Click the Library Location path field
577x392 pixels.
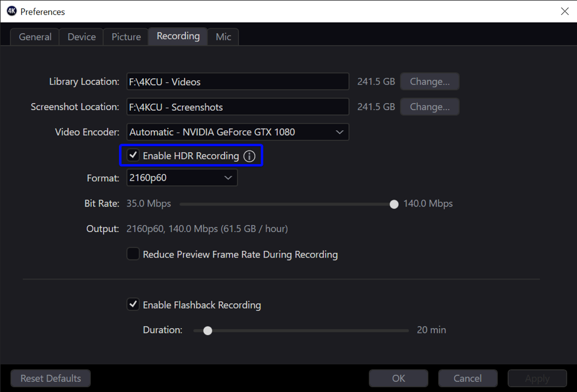[238, 81]
